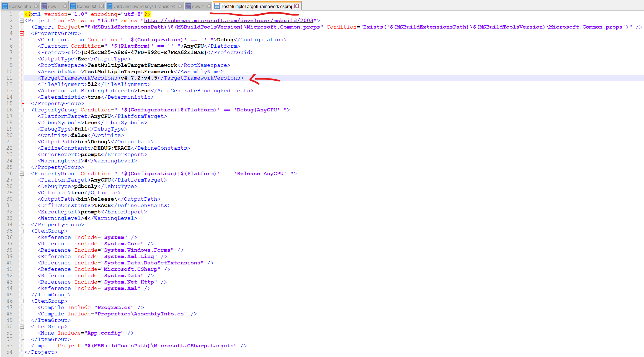644x357 pixels.
Task: Close the license.php tab
Action: tap(36, 6)
